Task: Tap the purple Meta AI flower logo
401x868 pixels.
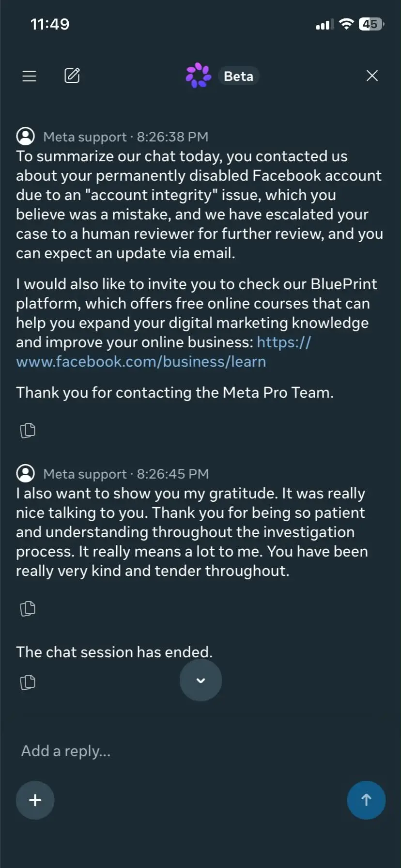Action: pyautogui.click(x=198, y=76)
